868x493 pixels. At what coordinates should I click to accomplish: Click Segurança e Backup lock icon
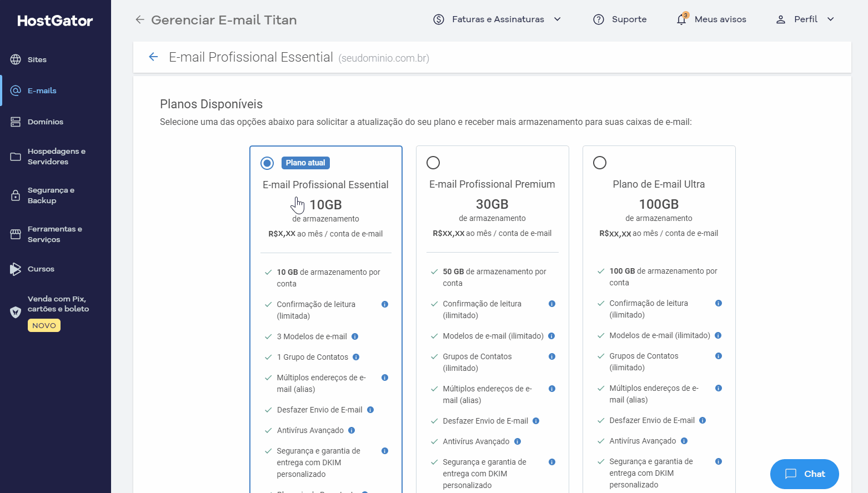[x=16, y=195]
